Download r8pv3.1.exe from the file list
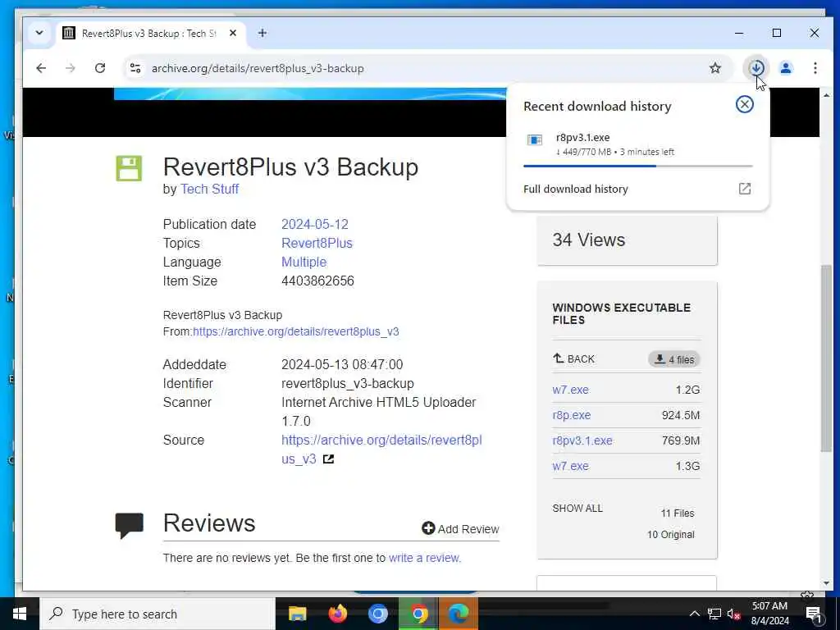 pos(582,441)
